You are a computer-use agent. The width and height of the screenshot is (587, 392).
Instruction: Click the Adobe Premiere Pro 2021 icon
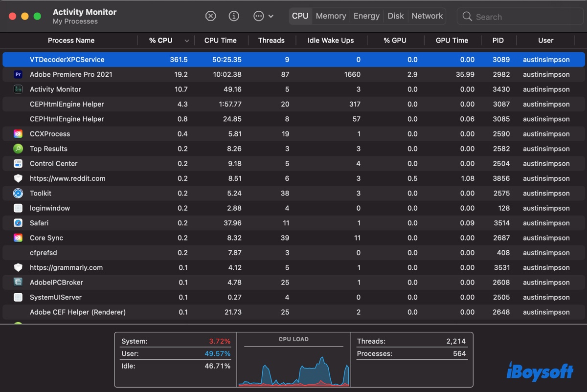click(x=18, y=75)
